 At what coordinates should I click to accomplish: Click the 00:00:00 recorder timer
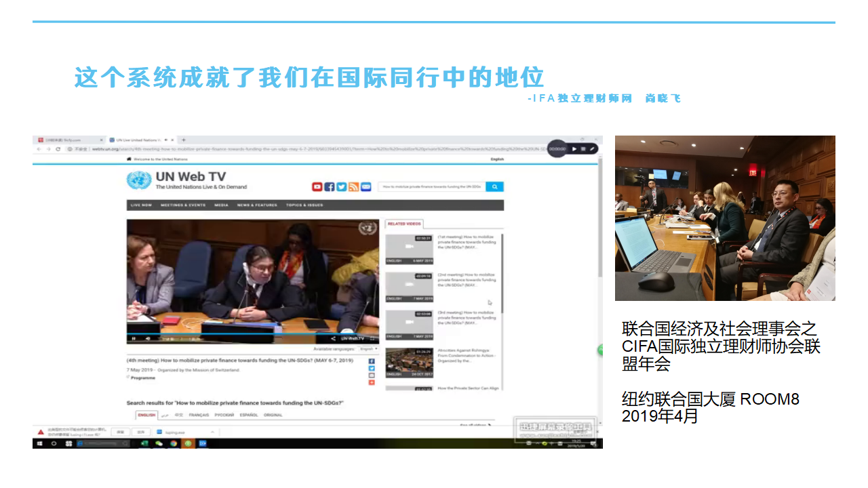click(557, 148)
